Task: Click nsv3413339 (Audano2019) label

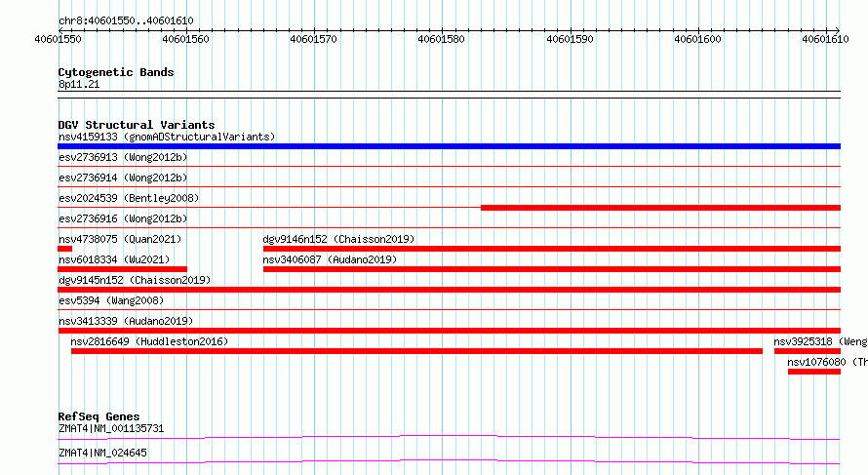Action: click(126, 321)
